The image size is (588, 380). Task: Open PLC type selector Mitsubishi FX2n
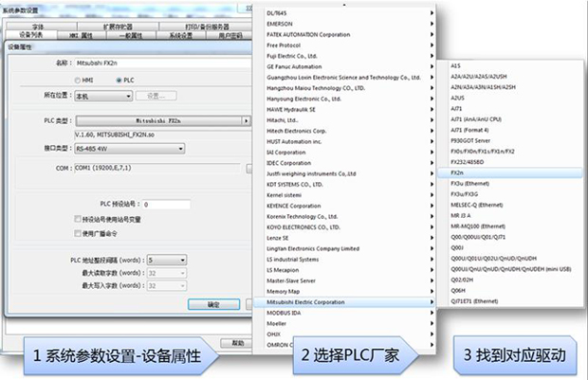click(163, 120)
